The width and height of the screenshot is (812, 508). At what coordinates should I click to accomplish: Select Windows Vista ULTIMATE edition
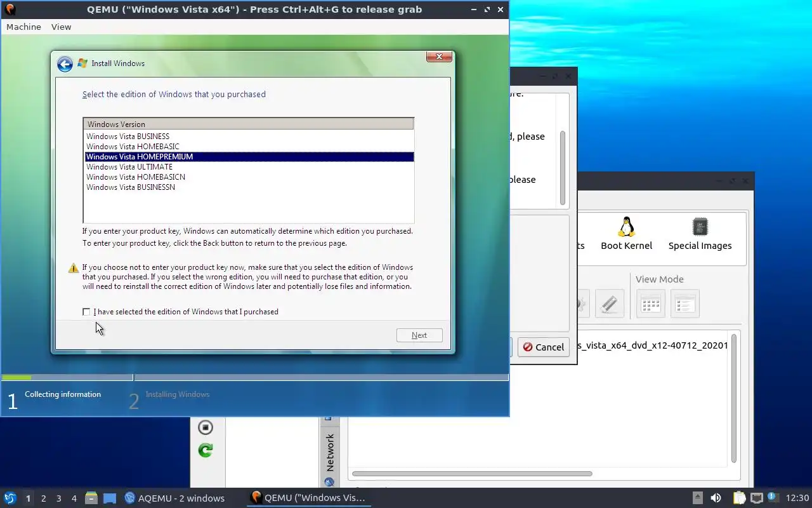click(249, 167)
